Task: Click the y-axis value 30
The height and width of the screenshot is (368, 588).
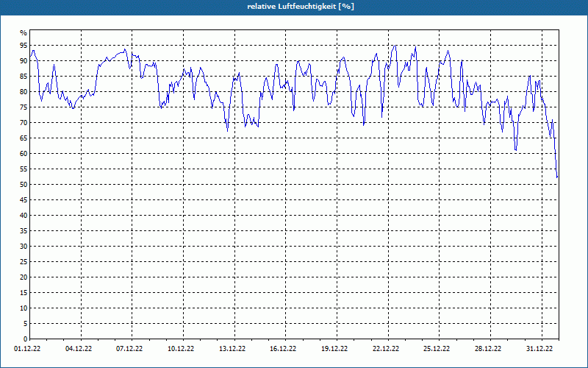Action: point(24,247)
